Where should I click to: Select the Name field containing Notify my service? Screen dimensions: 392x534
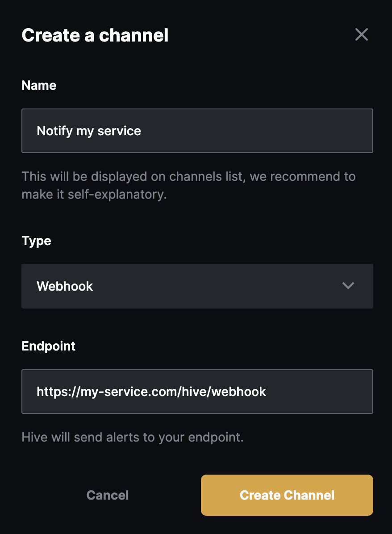pyautogui.click(x=197, y=130)
